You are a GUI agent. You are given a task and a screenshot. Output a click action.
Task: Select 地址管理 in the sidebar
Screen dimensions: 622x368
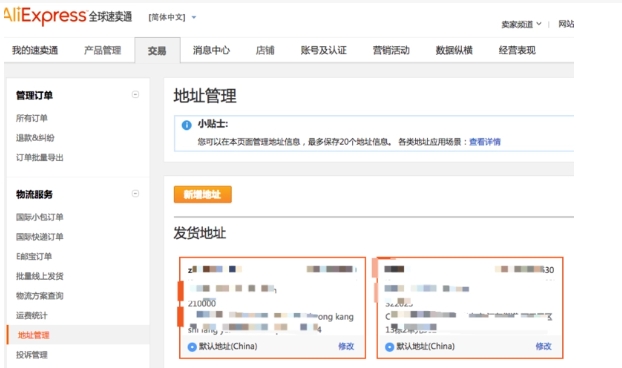click(34, 335)
